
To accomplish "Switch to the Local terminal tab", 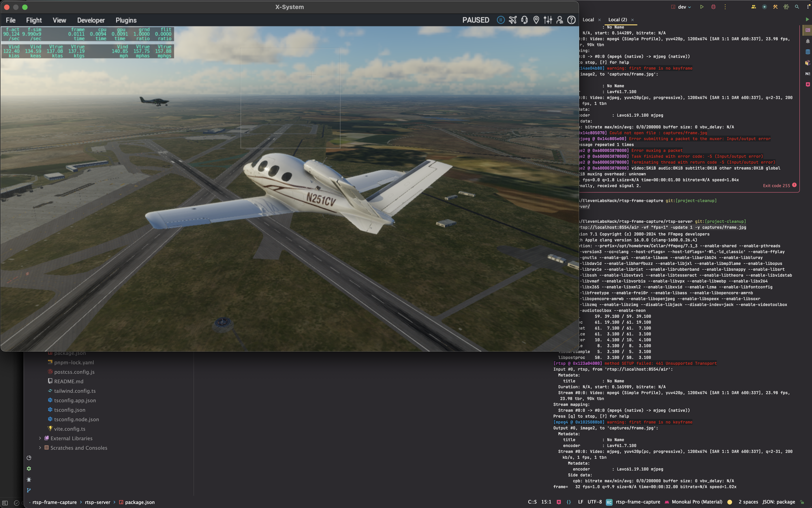I will (x=588, y=19).
